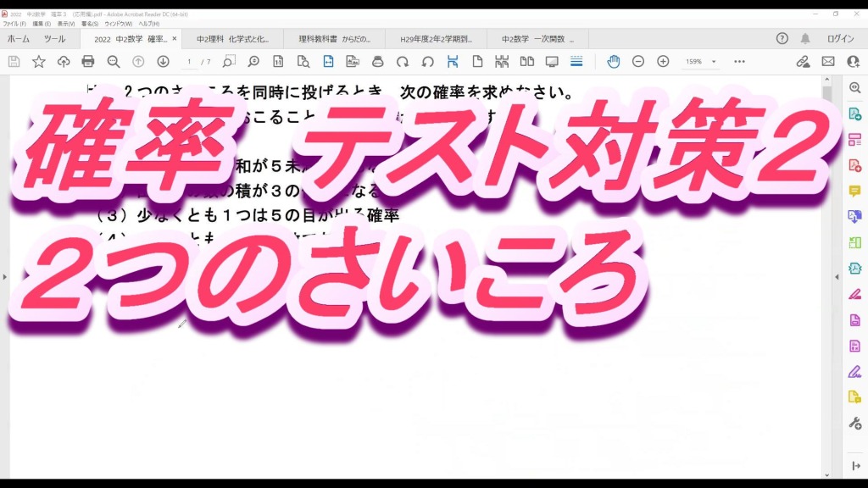
Task: Open the ファイル menu
Action: point(14,24)
